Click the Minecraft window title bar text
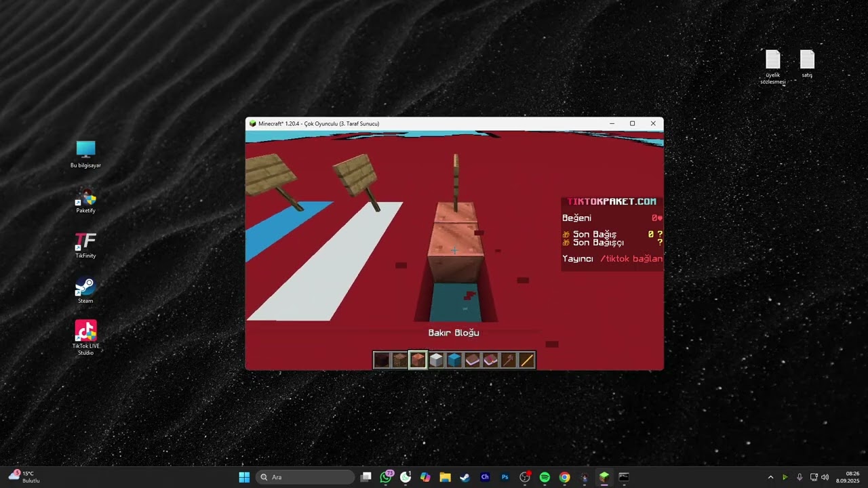The width and height of the screenshot is (868, 488). pos(319,123)
